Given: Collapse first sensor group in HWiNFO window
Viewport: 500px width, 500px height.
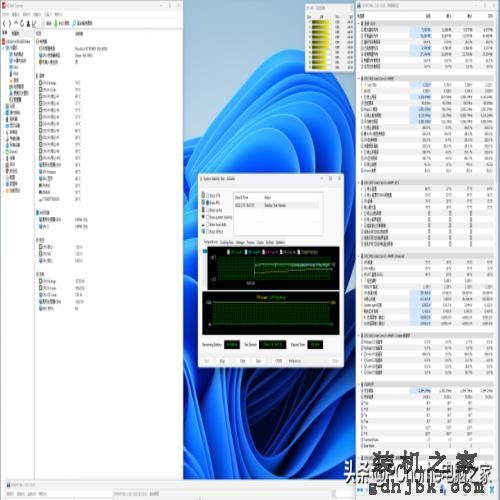Looking at the screenshot, I should click(359, 23).
